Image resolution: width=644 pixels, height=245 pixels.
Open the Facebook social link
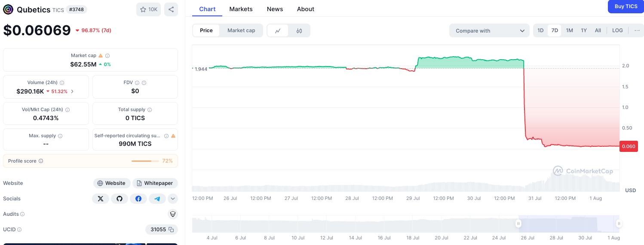click(138, 199)
